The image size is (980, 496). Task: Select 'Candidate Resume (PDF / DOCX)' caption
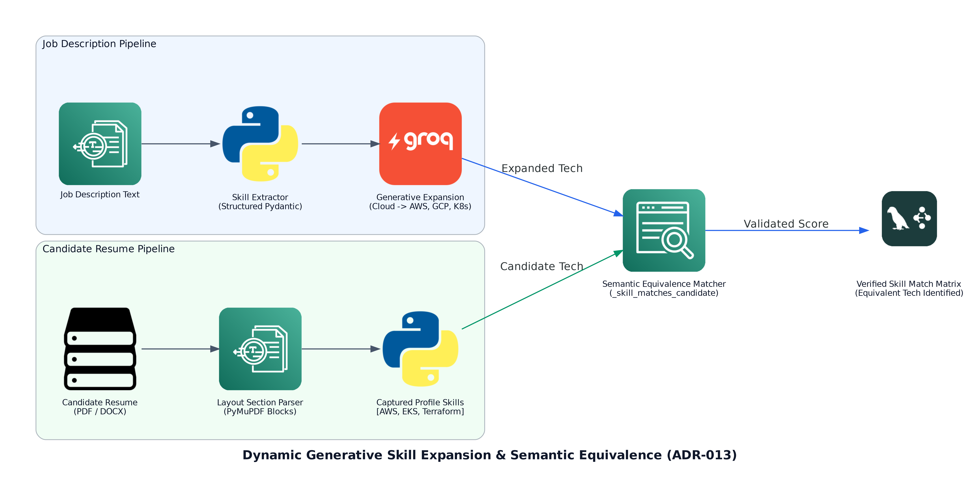point(100,407)
